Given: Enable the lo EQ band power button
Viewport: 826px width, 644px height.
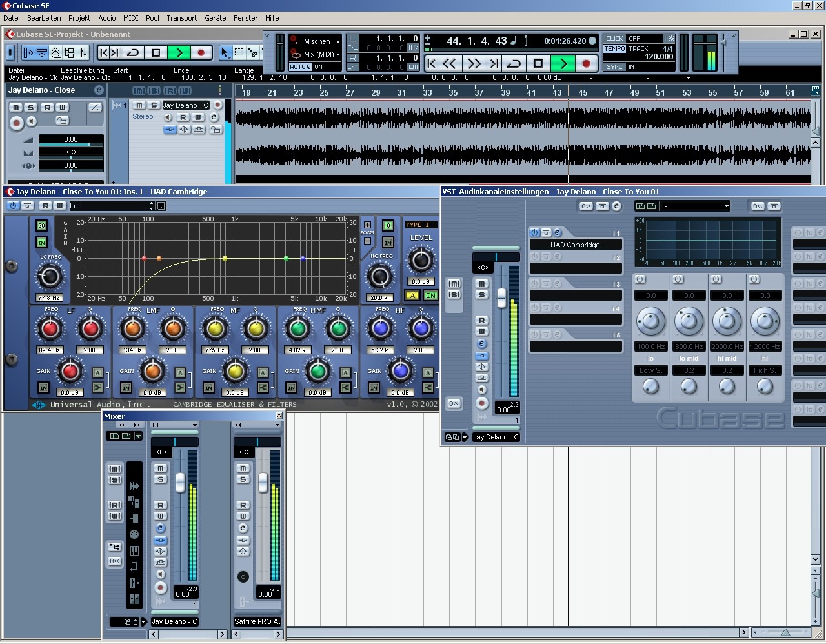Looking at the screenshot, I should (x=640, y=279).
